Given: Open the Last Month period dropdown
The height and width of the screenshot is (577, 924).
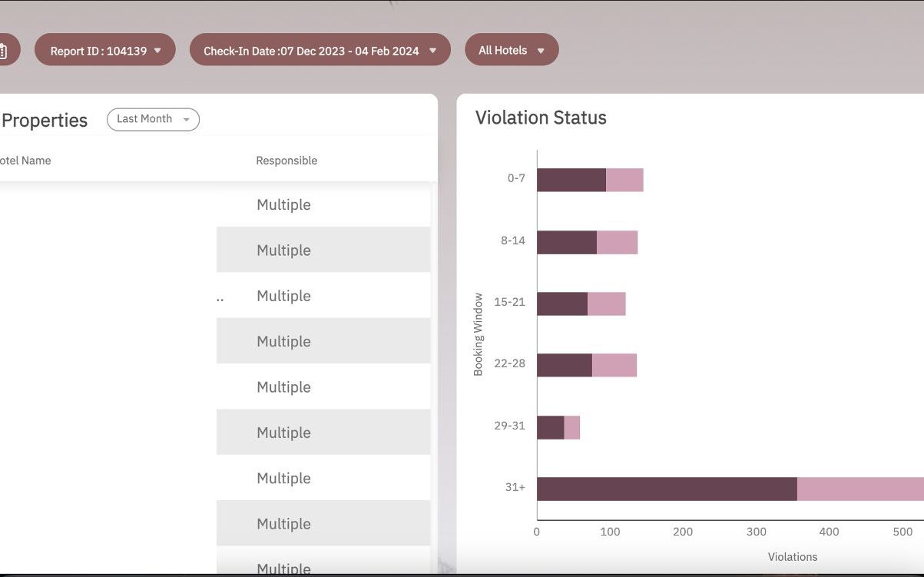Looking at the screenshot, I should click(153, 119).
